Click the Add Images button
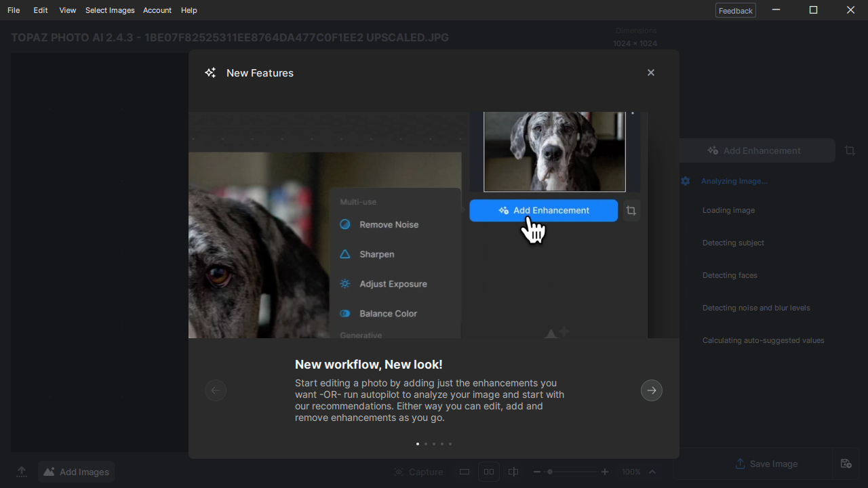 pos(77,472)
